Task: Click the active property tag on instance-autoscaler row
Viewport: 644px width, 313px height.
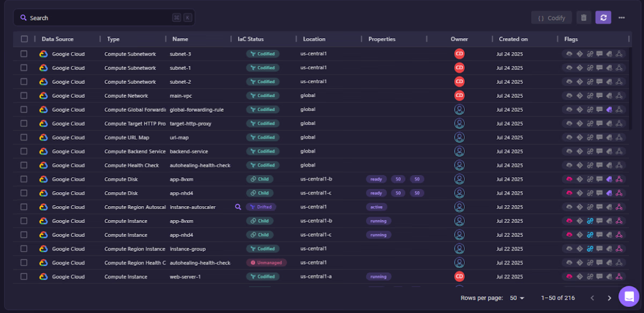Action: coord(377,207)
